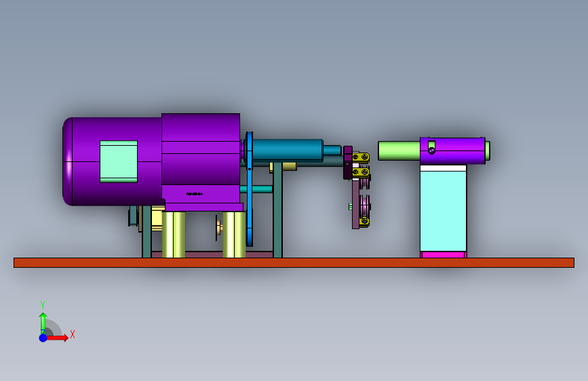
Task: Click the small black label text on the gearbox
Action: [194, 194]
